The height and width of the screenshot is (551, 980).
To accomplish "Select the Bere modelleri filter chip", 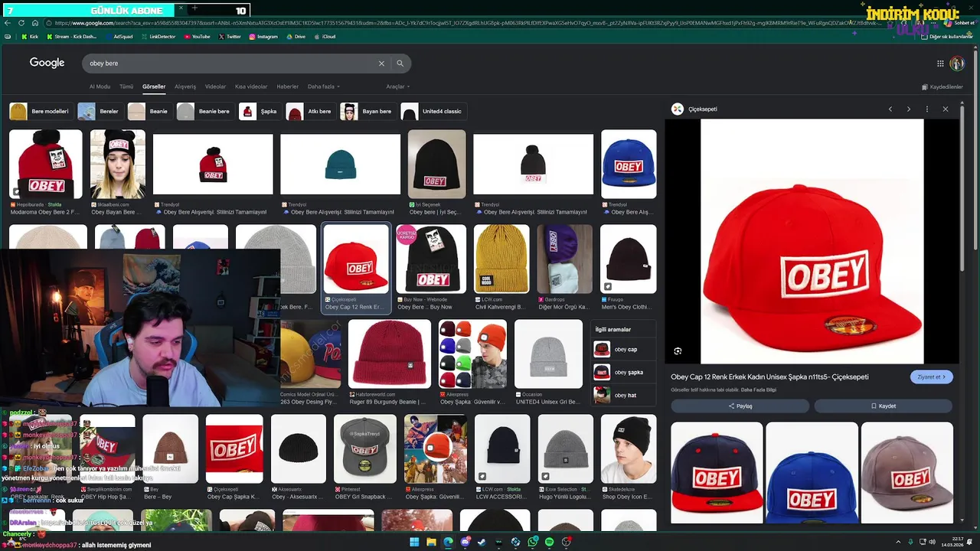I will (40, 112).
